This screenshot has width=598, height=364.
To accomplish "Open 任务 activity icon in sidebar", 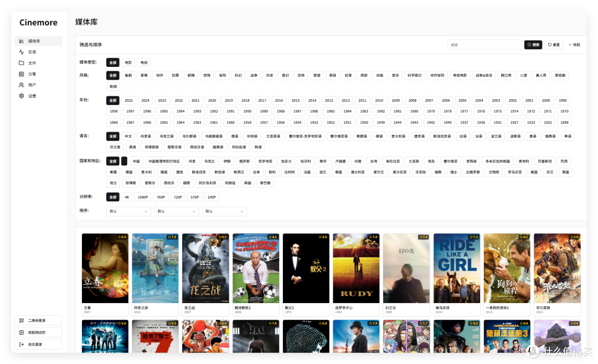I will point(22,52).
